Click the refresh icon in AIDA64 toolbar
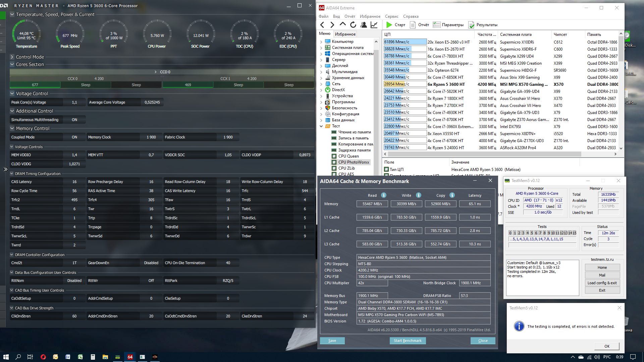Screen dimensions: 644x362 pyautogui.click(x=353, y=25)
